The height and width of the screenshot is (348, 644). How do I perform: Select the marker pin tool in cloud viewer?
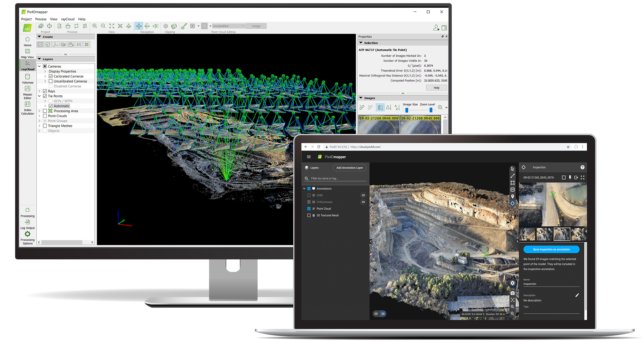(x=512, y=196)
